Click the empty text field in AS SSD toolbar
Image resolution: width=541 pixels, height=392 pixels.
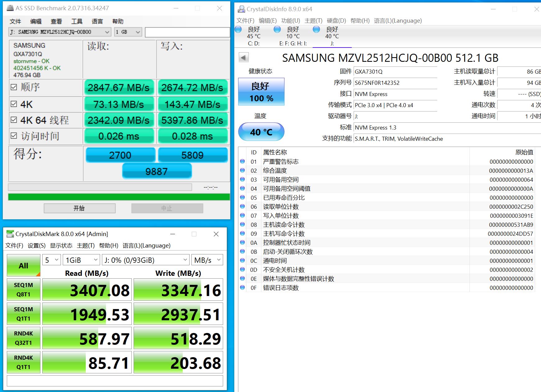coord(187,32)
